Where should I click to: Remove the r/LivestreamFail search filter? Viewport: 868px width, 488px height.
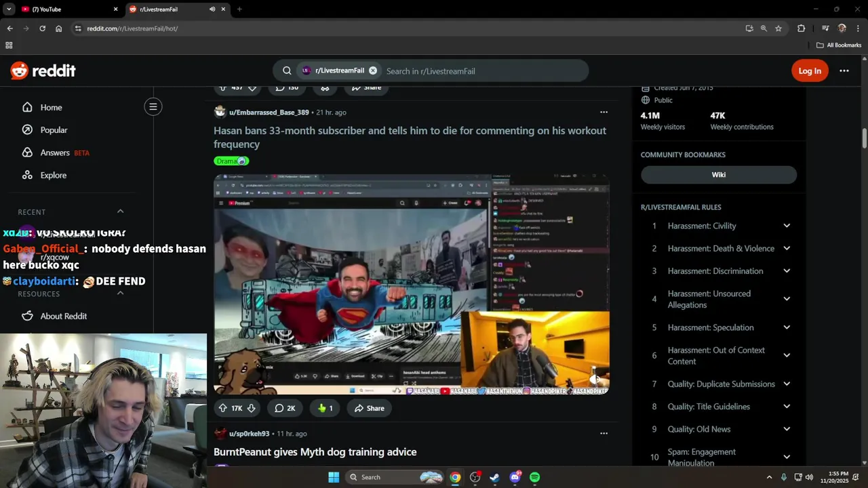click(372, 70)
